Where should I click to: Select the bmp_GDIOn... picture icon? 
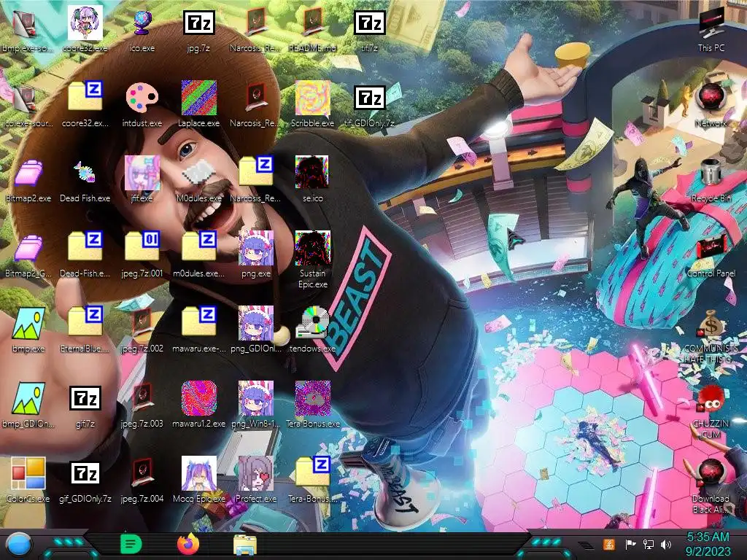[x=28, y=398]
